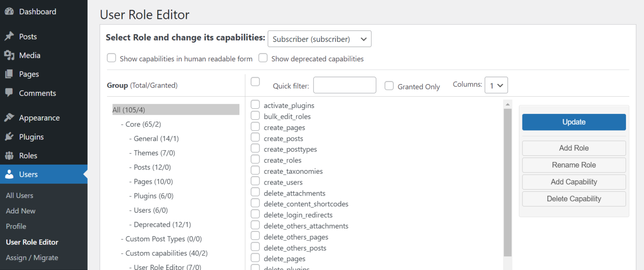Switch to Assign / Migrate page
The height and width of the screenshot is (270, 644).
pos(32,257)
